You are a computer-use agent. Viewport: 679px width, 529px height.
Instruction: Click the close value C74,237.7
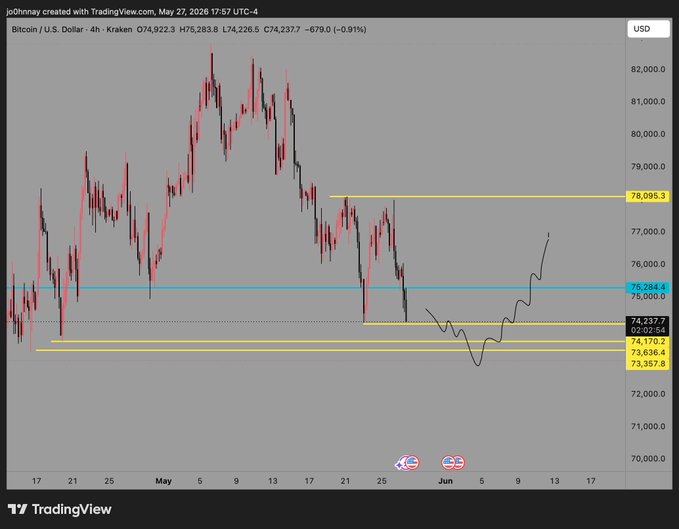point(282,29)
